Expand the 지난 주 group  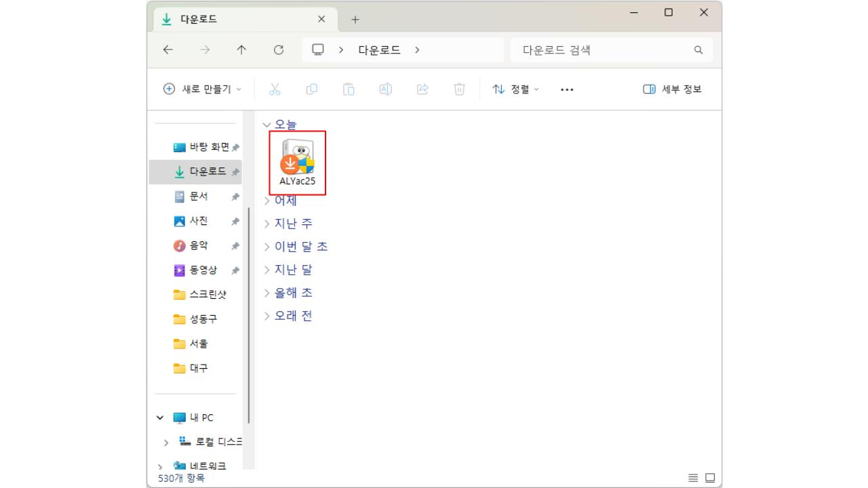(267, 224)
